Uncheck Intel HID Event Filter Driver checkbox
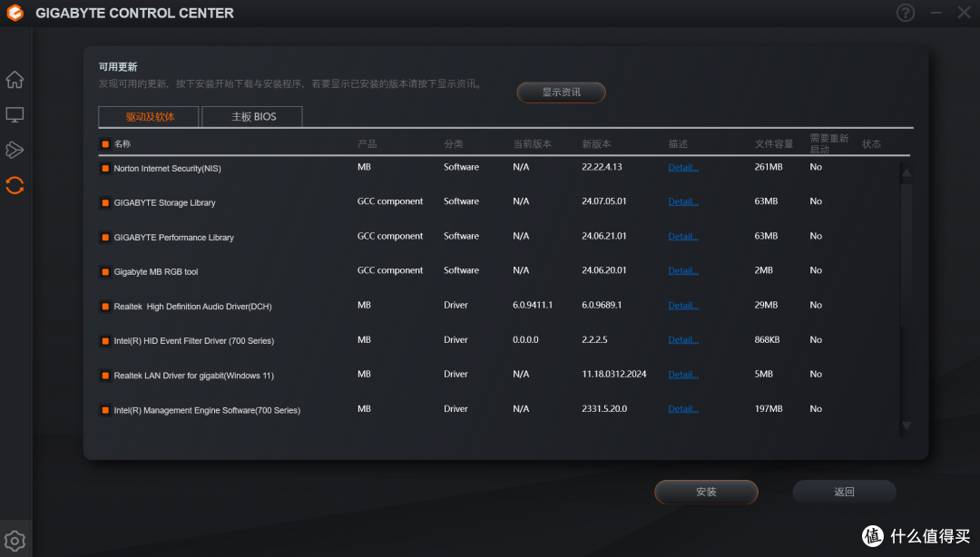Viewport: 980px width, 557px height. coord(105,341)
